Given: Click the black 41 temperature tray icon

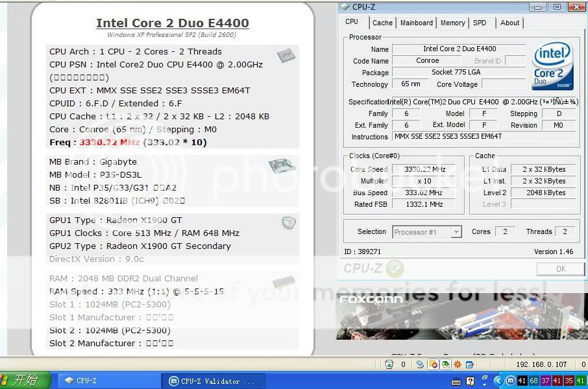Looking at the screenshot, I should coord(522,381).
